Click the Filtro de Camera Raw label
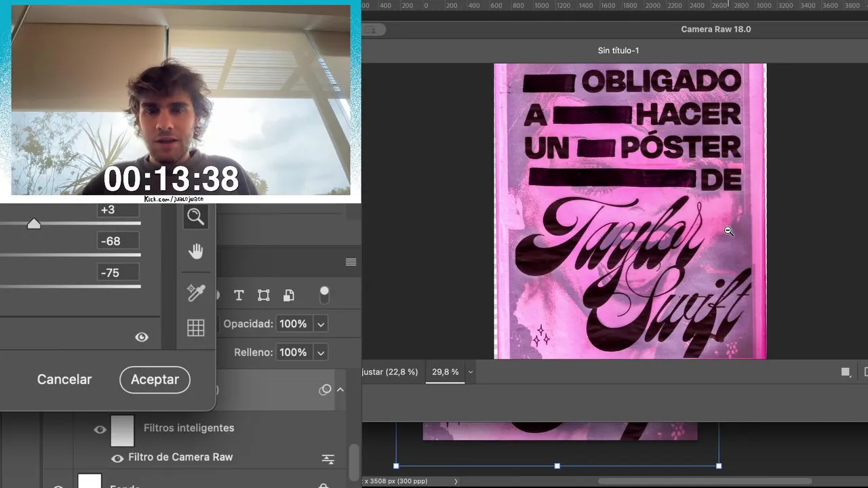 click(180, 457)
